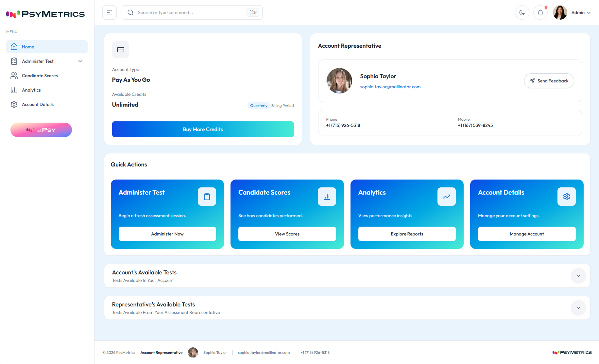Click the clipboard icon on Administer Test card
This screenshot has height=364, width=599.
[207, 197]
